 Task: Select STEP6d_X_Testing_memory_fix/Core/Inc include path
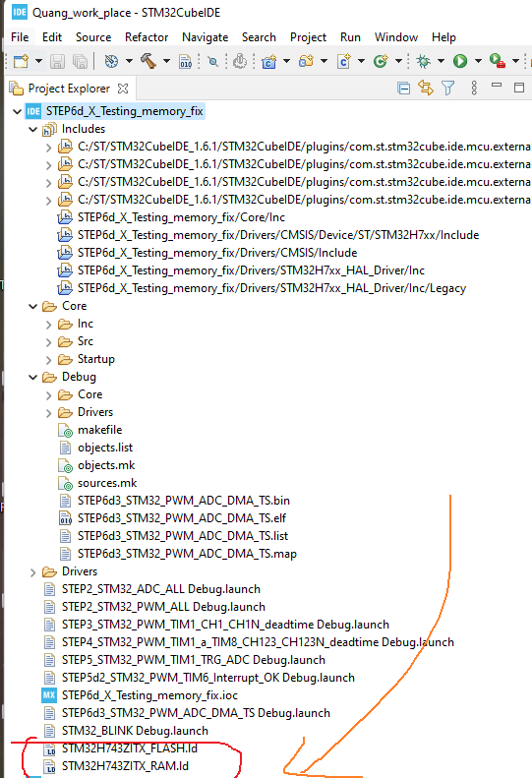pyautogui.click(x=181, y=217)
